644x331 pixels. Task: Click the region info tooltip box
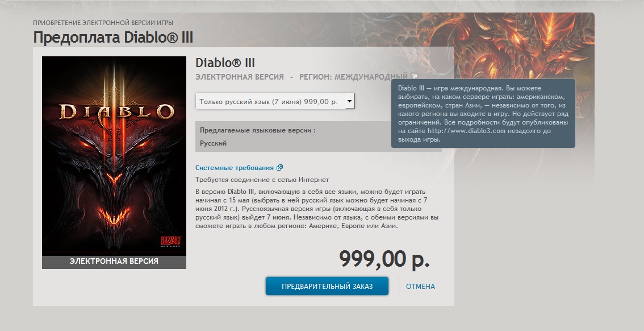(483, 114)
